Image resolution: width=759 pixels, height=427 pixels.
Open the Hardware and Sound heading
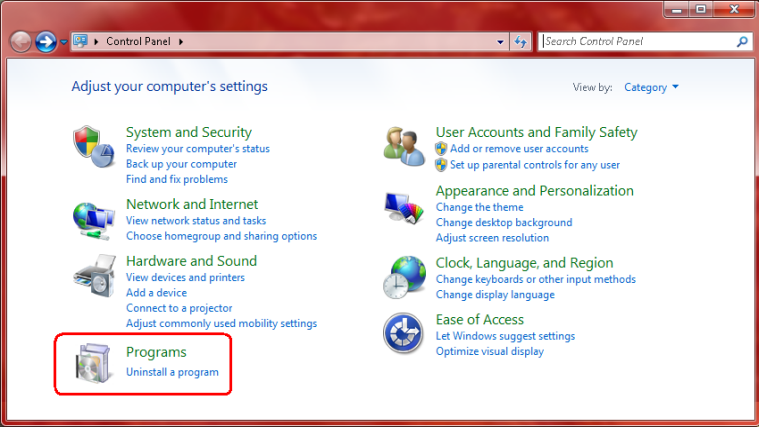pyautogui.click(x=191, y=261)
